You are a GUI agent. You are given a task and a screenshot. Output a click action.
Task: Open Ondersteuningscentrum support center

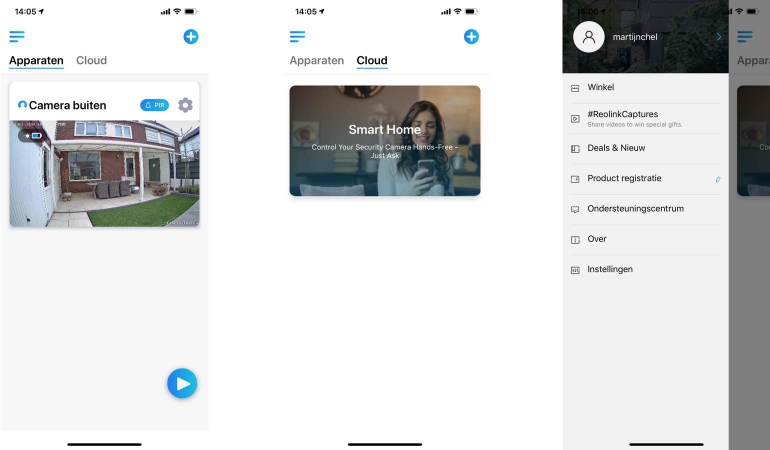pyautogui.click(x=635, y=209)
